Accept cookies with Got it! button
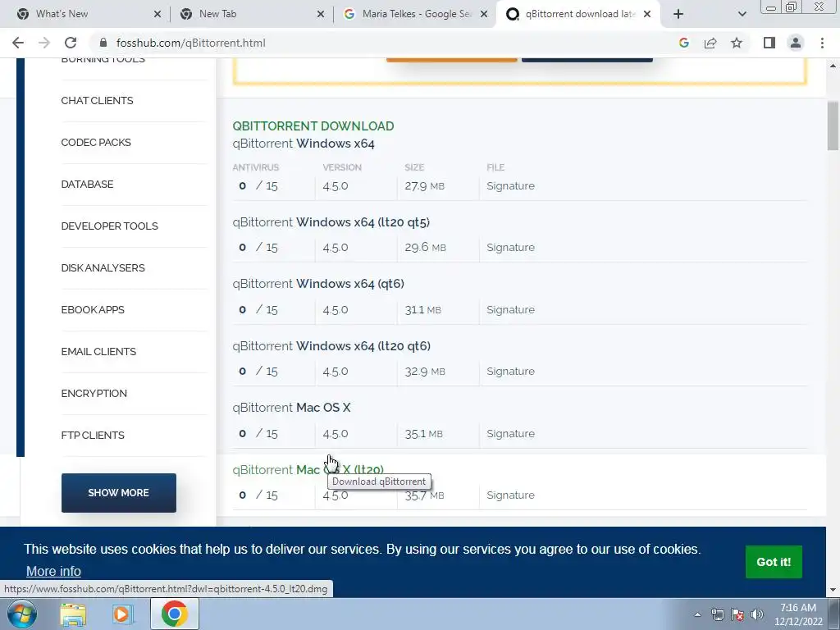The width and height of the screenshot is (840, 630). pos(774,562)
